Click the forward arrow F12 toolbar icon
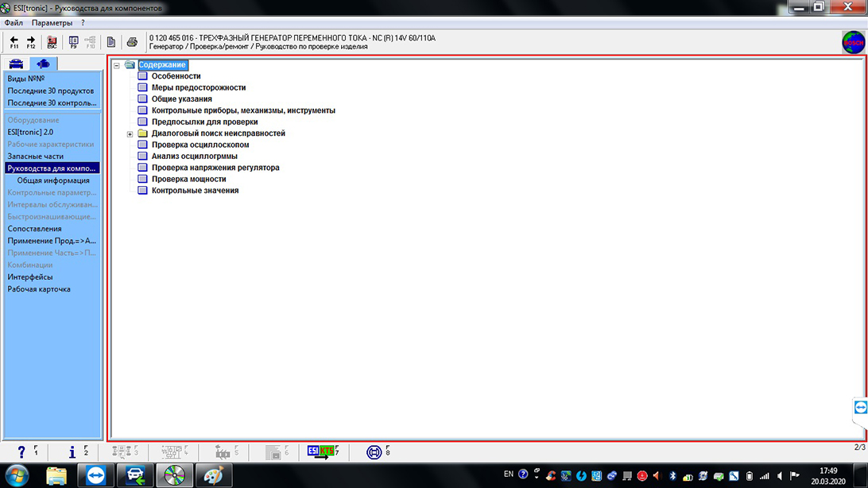This screenshot has width=868, height=488. [x=31, y=42]
